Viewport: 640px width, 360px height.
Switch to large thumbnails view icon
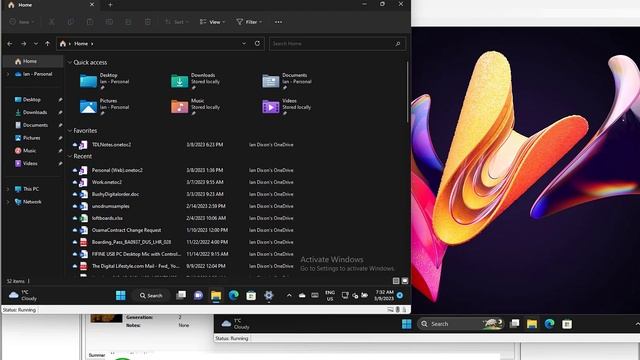pyautogui.click(x=404, y=281)
